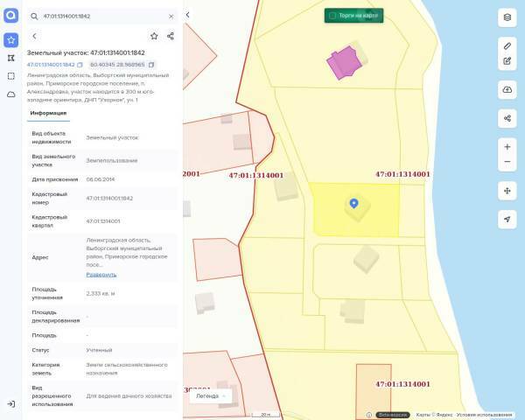
Task: Go back using the panel back arrow
Action: click(x=34, y=36)
